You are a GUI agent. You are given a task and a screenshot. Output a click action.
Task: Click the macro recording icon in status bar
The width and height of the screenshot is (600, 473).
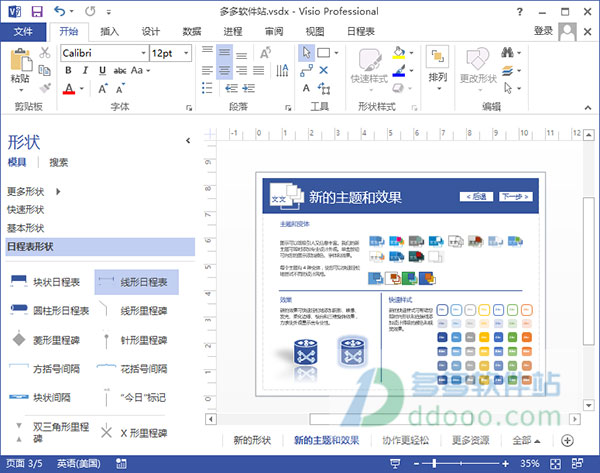click(121, 464)
